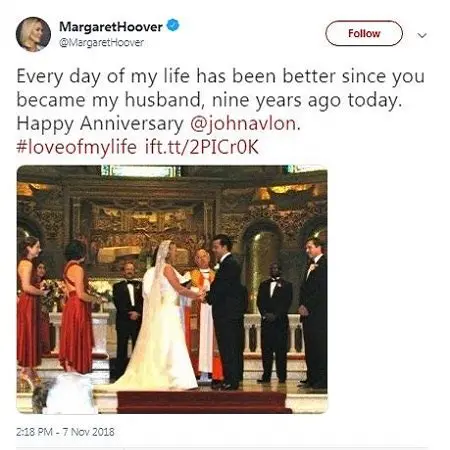Viewport: 450px width, 450px height.
Task: Click the tweet text starting with 'Every day of my life'
Action: pyautogui.click(x=220, y=112)
